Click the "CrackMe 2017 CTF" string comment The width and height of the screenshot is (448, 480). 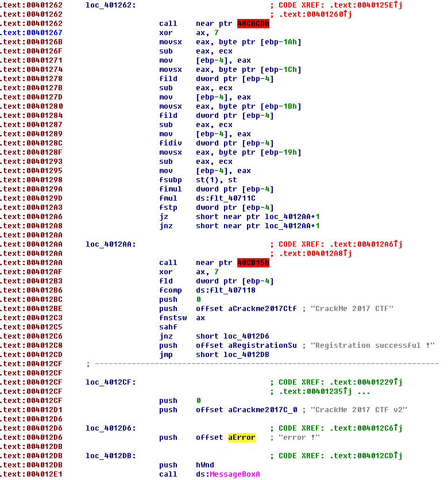pos(352,309)
